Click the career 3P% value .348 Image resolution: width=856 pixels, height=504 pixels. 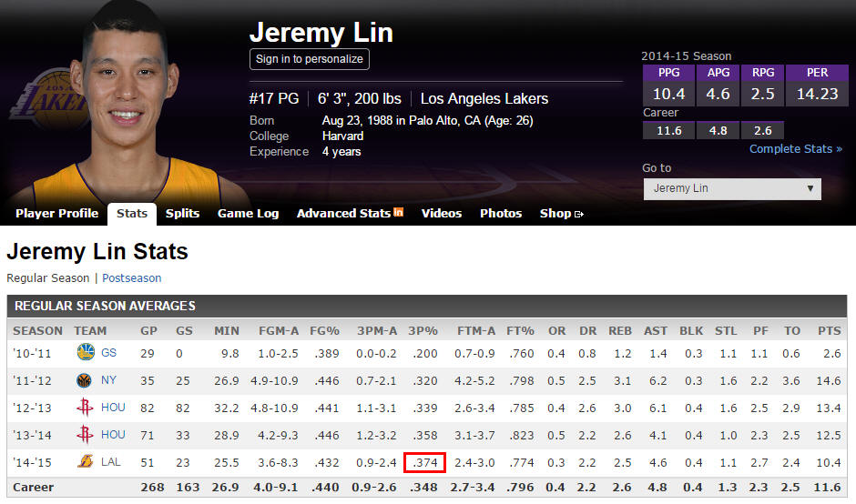click(424, 488)
